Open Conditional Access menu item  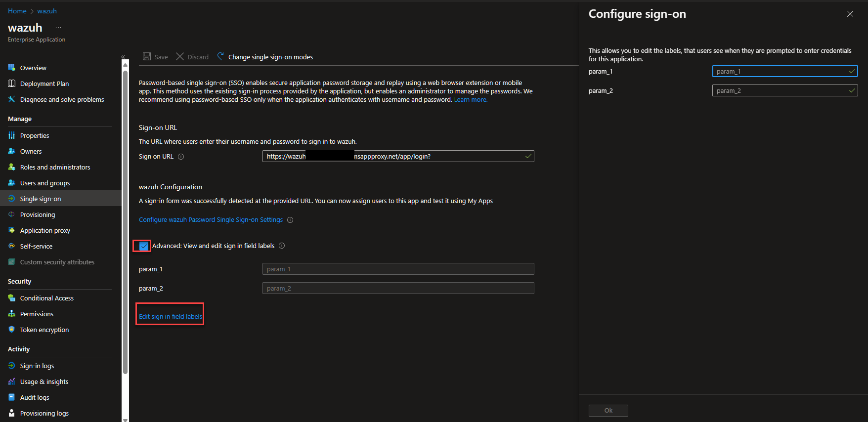pos(47,298)
